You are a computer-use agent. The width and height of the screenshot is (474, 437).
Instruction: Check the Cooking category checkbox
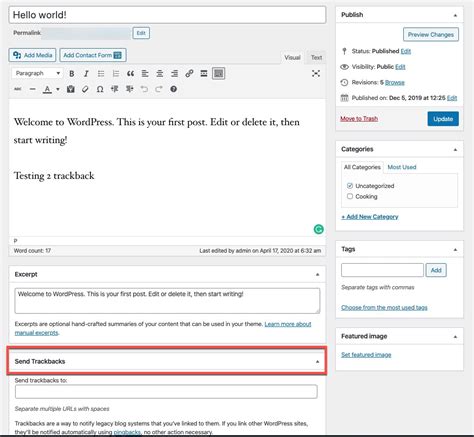[x=350, y=196]
